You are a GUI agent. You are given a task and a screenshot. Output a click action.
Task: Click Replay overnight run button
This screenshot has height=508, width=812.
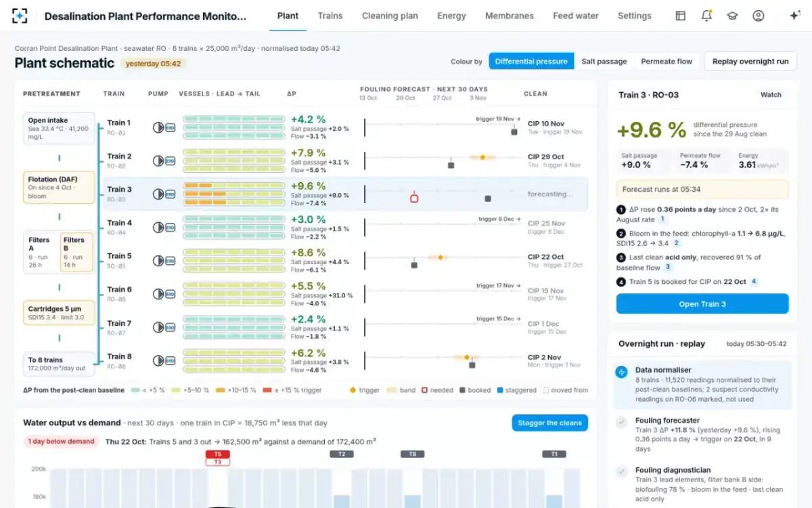pyautogui.click(x=750, y=62)
